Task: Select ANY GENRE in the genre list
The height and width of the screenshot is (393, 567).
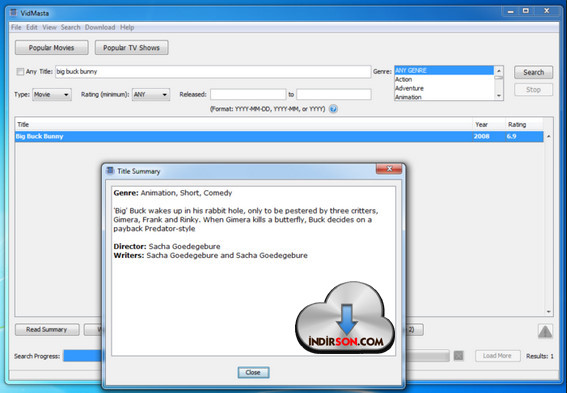Action: click(x=444, y=71)
